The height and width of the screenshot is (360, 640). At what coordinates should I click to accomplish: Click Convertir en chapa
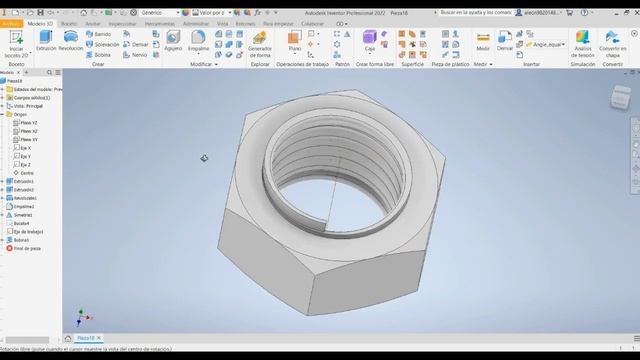(x=612, y=44)
